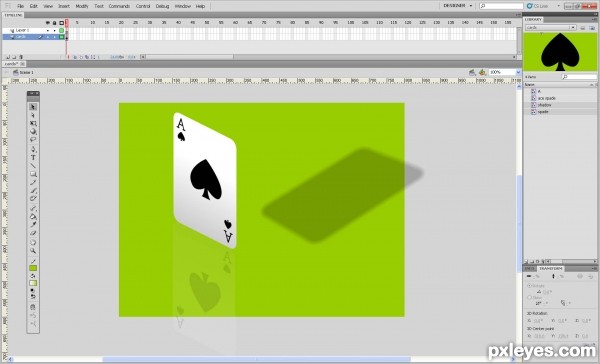600x364 pixels.
Task: Open the fill color swatch
Action: coord(33,283)
